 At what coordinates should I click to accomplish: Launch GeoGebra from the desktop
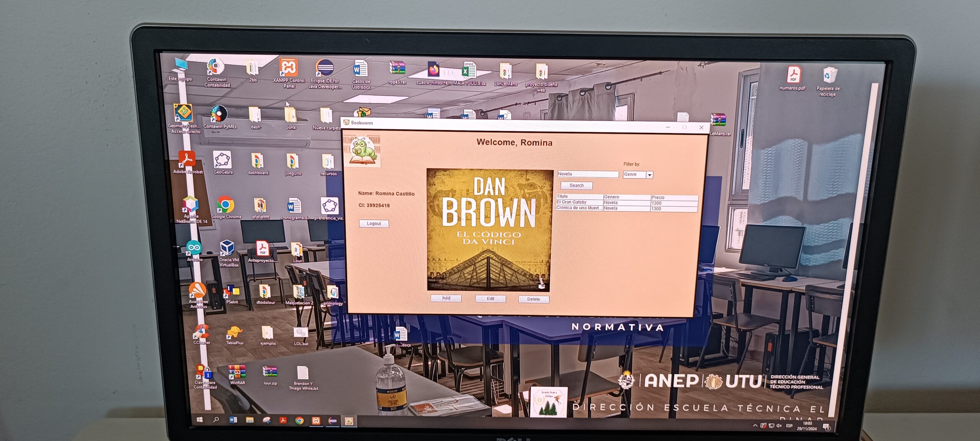tap(222, 160)
